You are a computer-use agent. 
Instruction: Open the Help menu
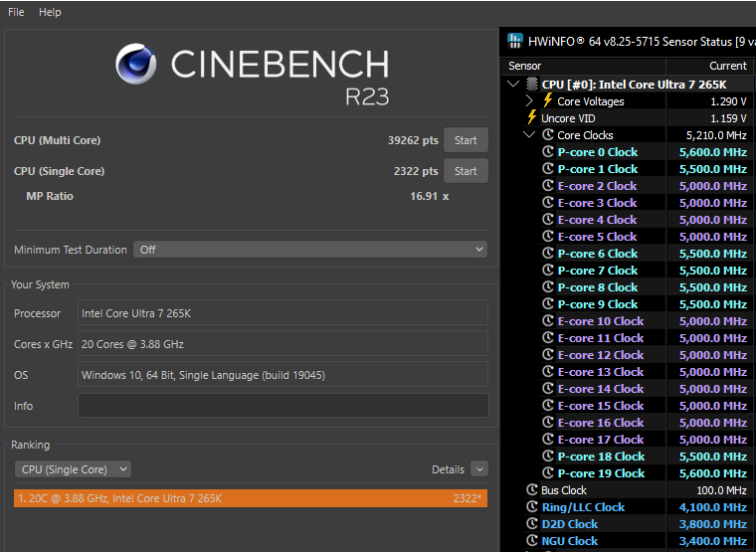(x=50, y=12)
